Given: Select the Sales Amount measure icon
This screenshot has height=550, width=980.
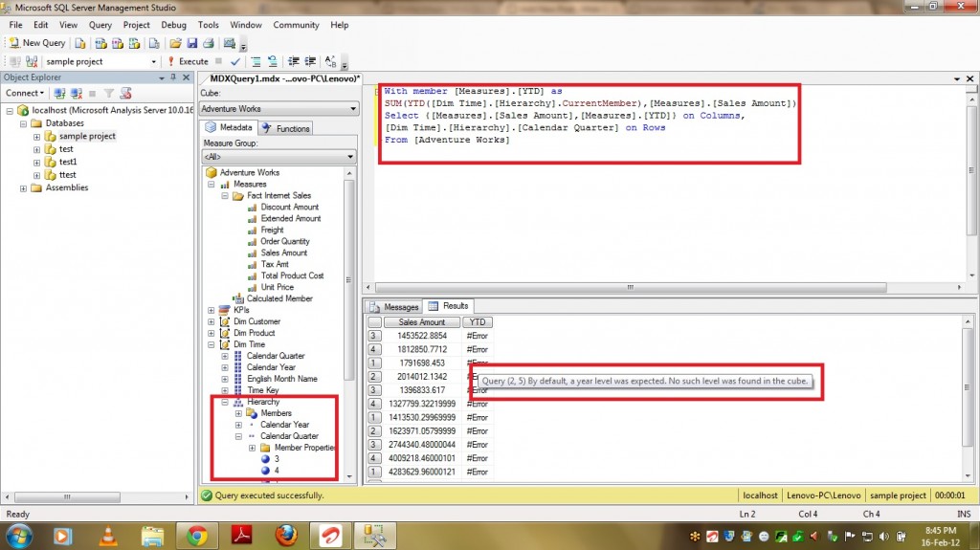Looking at the screenshot, I should (253, 253).
